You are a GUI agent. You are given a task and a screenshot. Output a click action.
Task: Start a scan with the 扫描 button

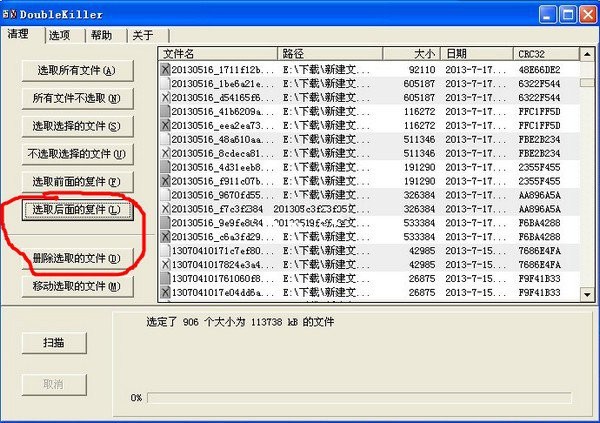pyautogui.click(x=54, y=343)
